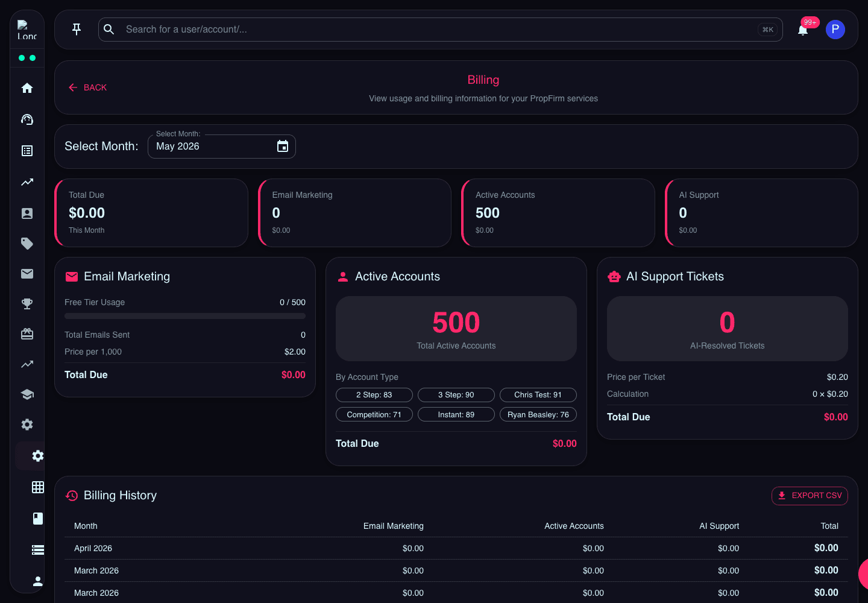The width and height of the screenshot is (868, 603).
Task: Click the green status dots in sidebar
Action: point(27,58)
